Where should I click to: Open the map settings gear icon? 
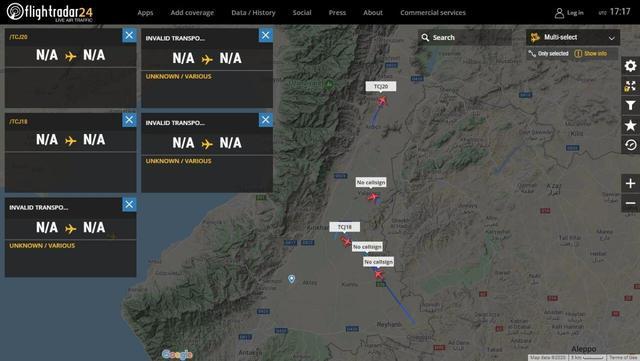(630, 66)
